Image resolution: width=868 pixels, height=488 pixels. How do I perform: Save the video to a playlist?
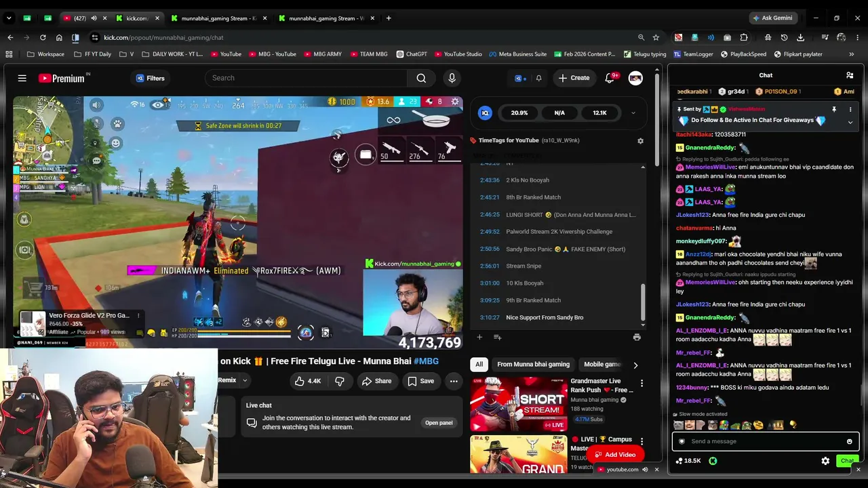[x=420, y=381]
